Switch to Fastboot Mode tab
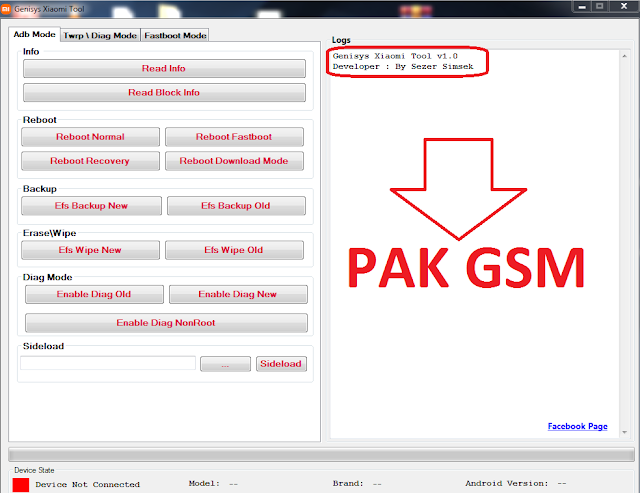The width and height of the screenshot is (640, 493). click(176, 36)
